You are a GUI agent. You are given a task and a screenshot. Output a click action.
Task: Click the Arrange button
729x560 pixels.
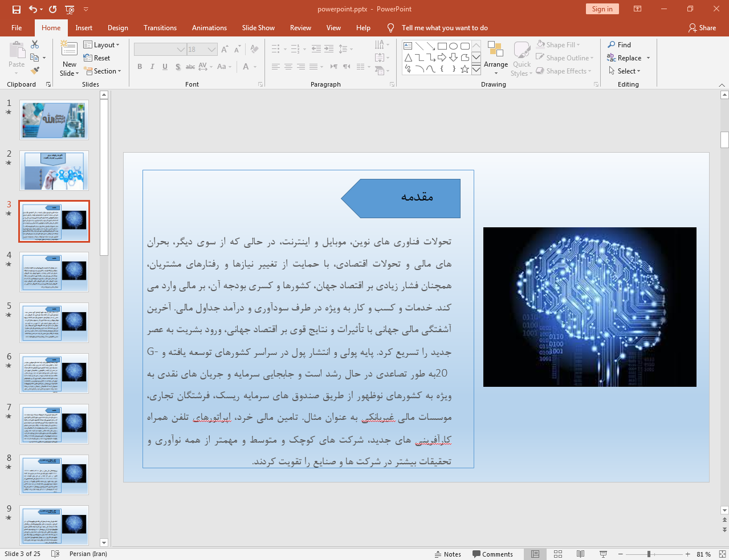pyautogui.click(x=496, y=58)
